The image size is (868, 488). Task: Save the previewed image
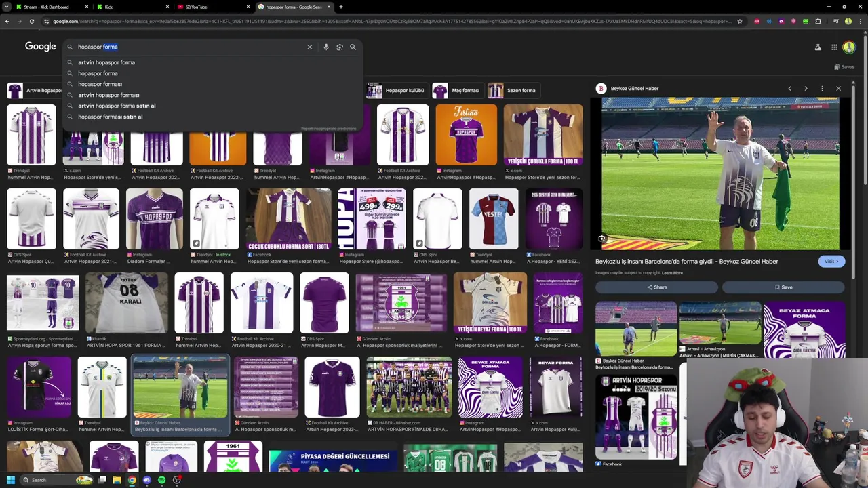pyautogui.click(x=783, y=287)
